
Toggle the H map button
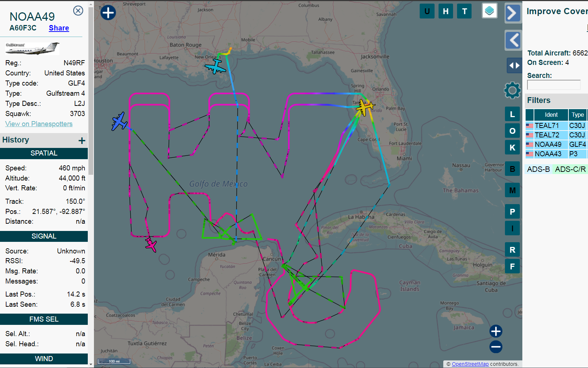(446, 11)
